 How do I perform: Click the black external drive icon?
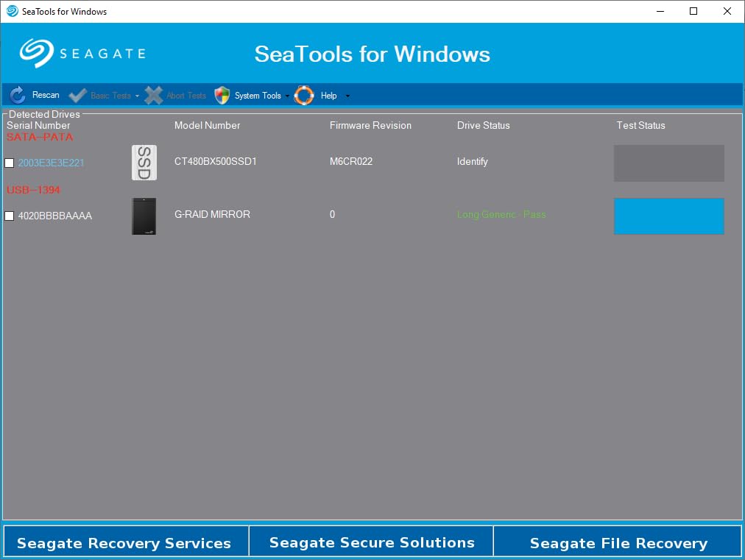coord(144,216)
